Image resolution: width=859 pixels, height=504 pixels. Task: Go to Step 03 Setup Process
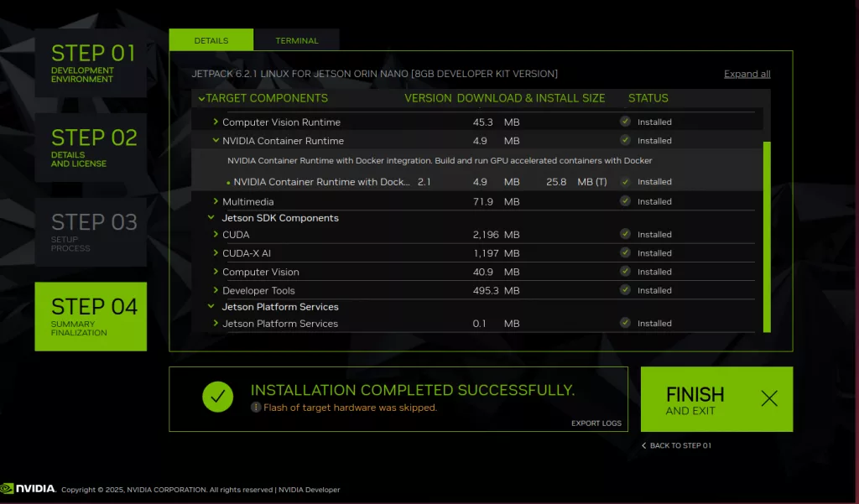pyautogui.click(x=91, y=232)
